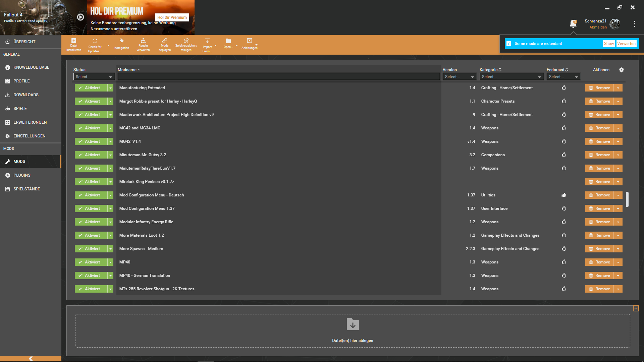This screenshot has height=362, width=644.
Task: Click the Datei(en) hier ablegen drop zone
Action: click(x=353, y=331)
